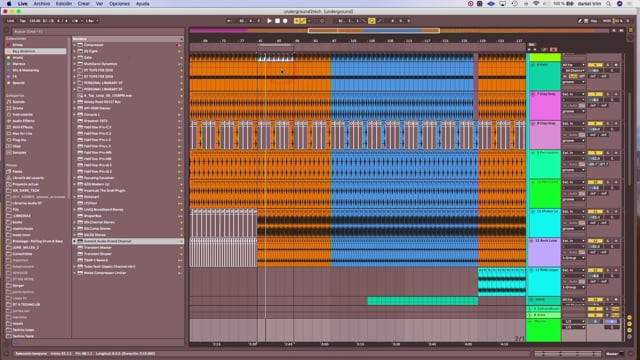Select the Audio Effects category

click(x=23, y=121)
